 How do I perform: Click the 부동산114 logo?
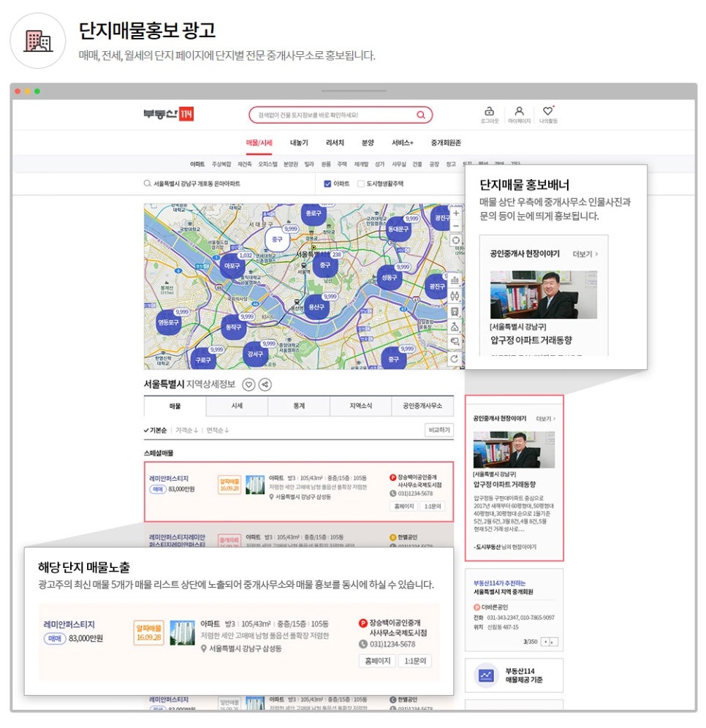[169, 114]
